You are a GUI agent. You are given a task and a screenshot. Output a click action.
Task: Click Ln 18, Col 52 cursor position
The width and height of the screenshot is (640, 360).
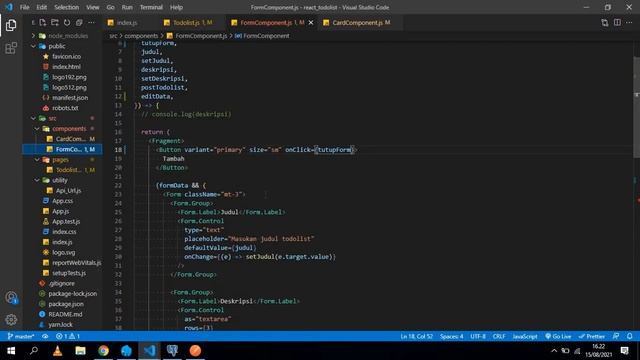click(x=416, y=336)
